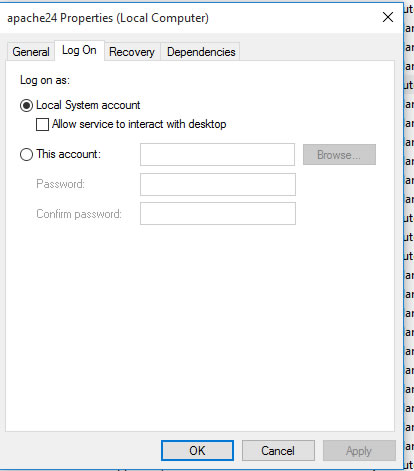Go to the Dependencies tab
Viewport: 414px width, 471px height.
click(x=201, y=52)
